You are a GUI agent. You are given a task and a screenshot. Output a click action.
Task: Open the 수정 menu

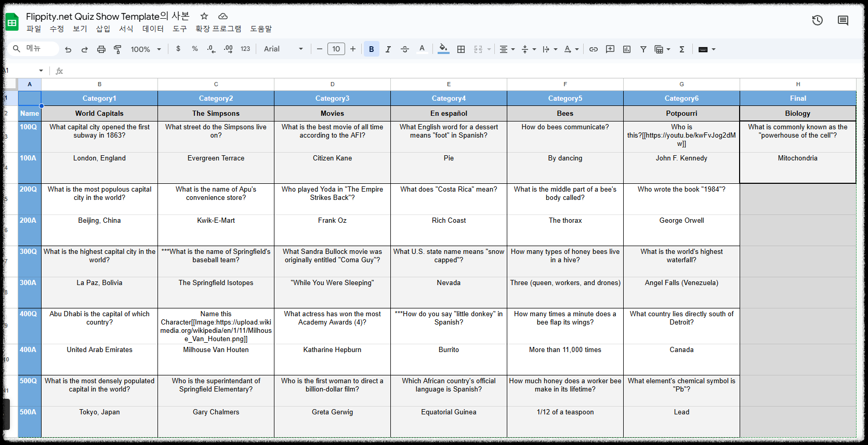(x=57, y=29)
